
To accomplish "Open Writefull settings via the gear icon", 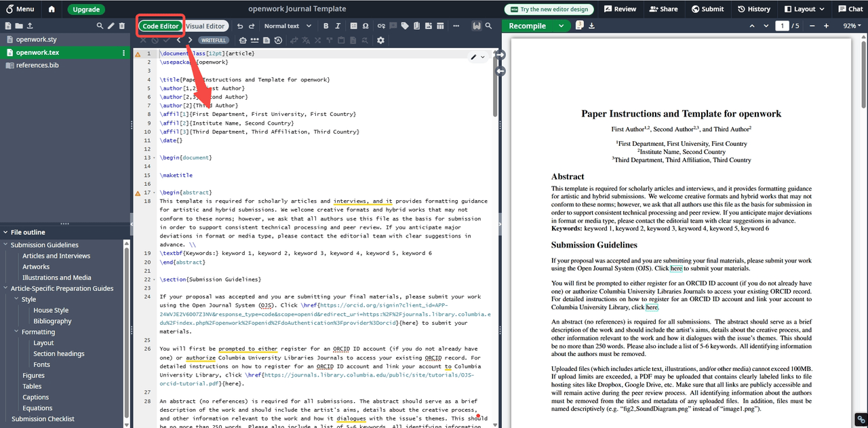I will pos(380,39).
